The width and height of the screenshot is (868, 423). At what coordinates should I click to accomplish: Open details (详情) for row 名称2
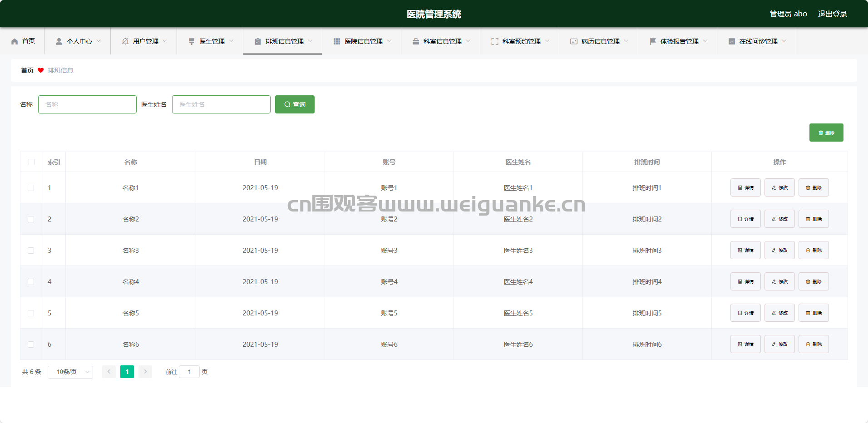click(x=745, y=219)
